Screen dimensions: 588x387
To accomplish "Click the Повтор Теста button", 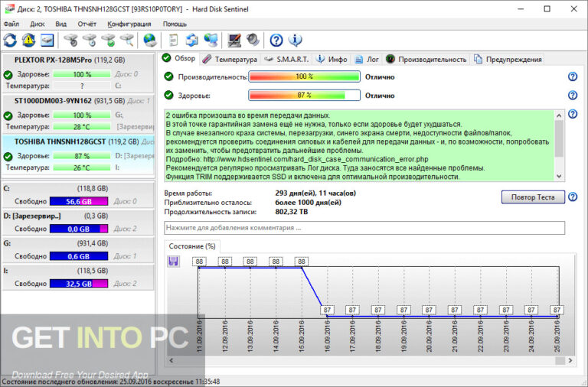I will pyautogui.click(x=533, y=197).
